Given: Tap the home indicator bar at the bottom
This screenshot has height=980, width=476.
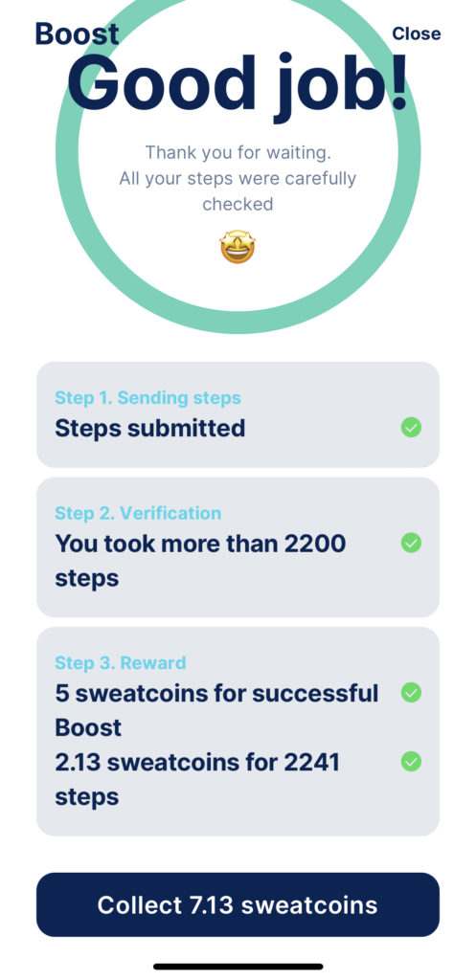Looking at the screenshot, I should coord(238,967).
